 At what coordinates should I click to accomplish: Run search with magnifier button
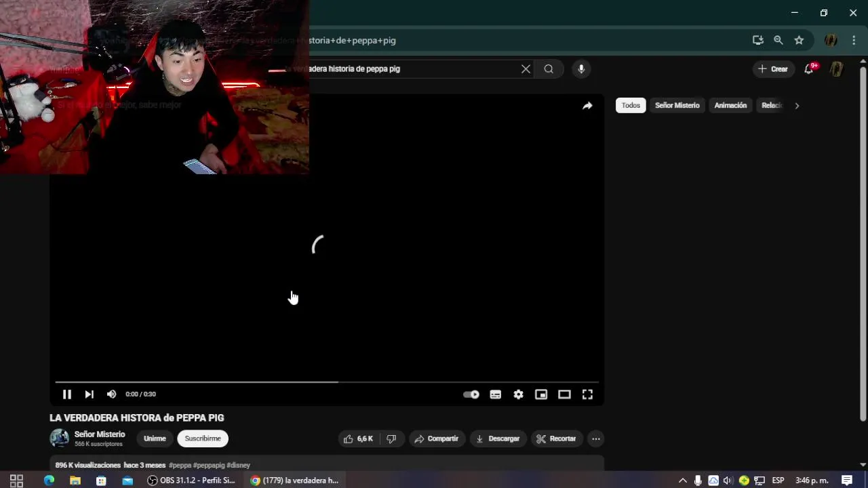(549, 68)
